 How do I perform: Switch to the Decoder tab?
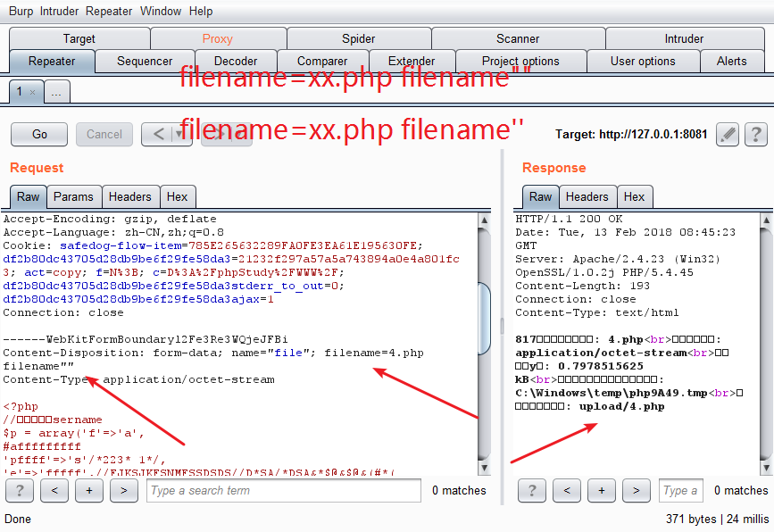pos(236,62)
